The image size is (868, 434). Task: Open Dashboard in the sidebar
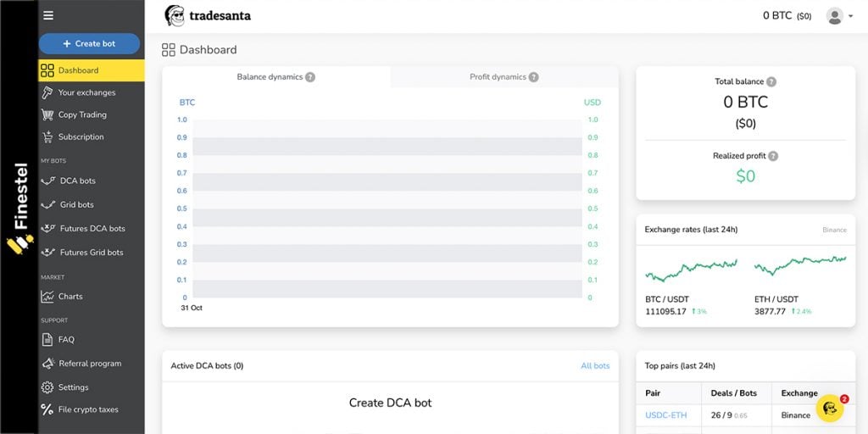pyautogui.click(x=92, y=70)
